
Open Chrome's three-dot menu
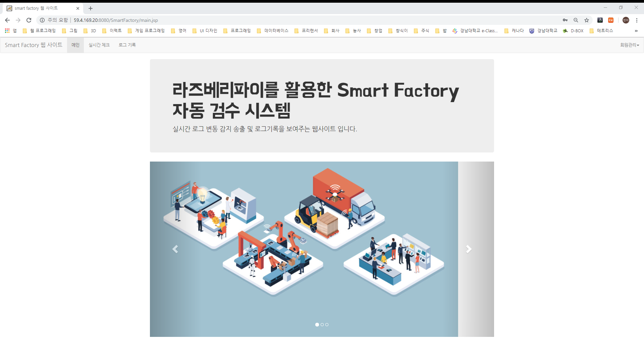(x=637, y=20)
